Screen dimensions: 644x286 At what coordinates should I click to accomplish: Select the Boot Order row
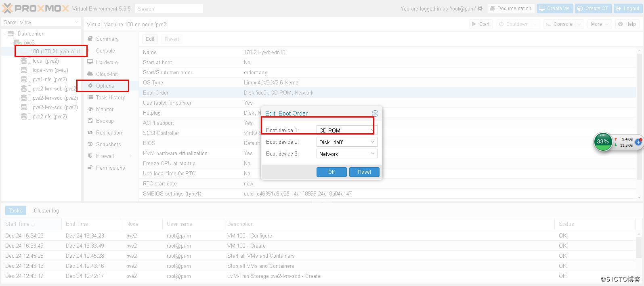point(387,93)
